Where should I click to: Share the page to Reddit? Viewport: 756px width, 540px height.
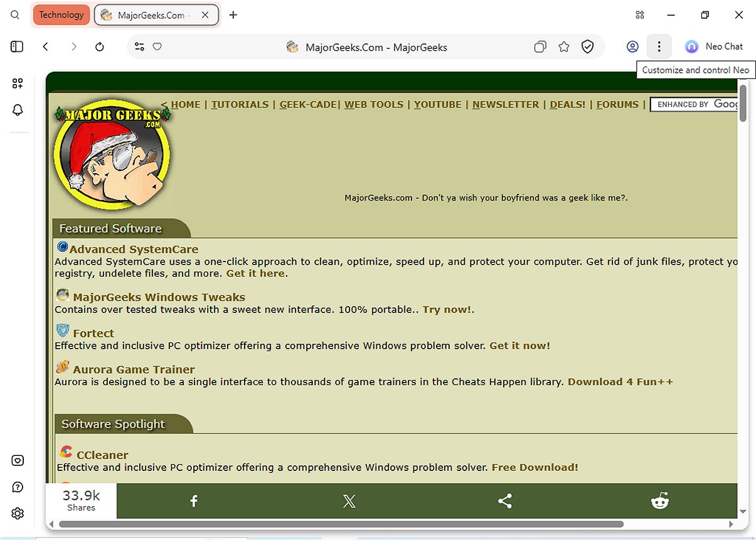[660, 500]
